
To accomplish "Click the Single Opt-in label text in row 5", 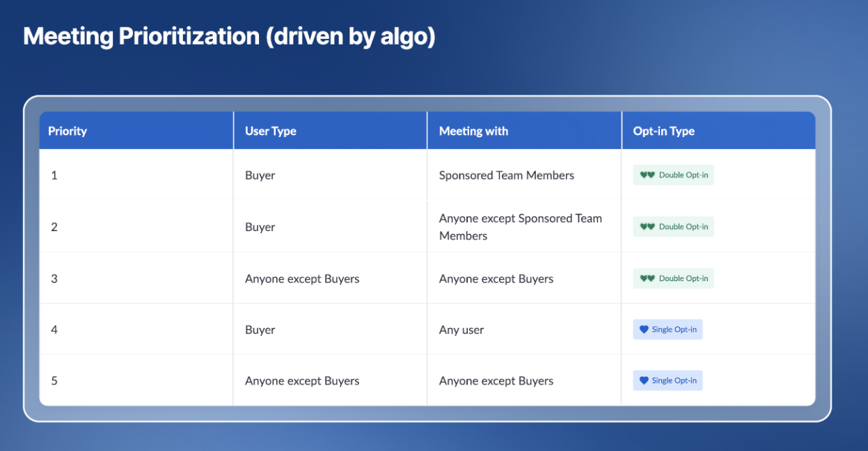I will point(674,381).
